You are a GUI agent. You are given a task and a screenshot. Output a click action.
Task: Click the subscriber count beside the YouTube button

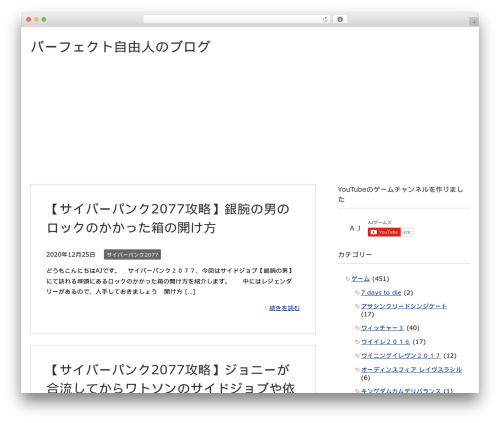[x=407, y=232]
